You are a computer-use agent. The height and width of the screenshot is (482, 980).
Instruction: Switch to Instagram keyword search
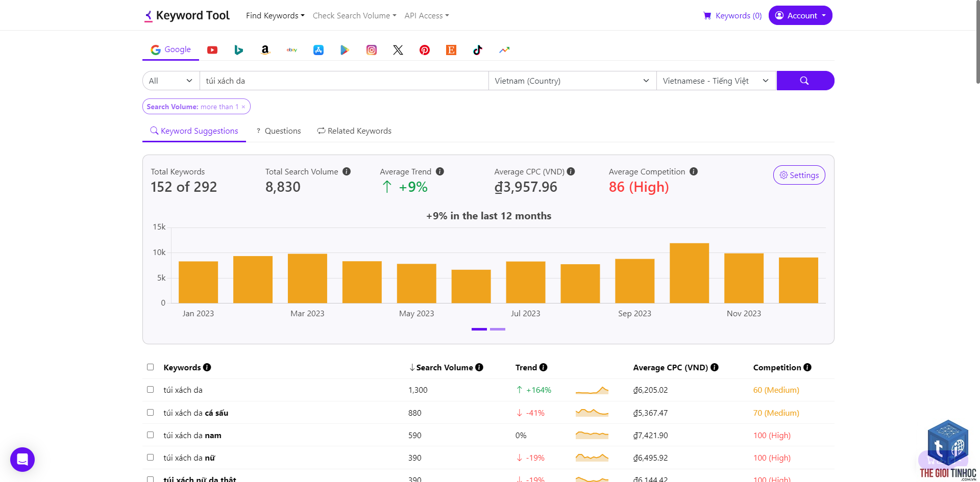[372, 50]
